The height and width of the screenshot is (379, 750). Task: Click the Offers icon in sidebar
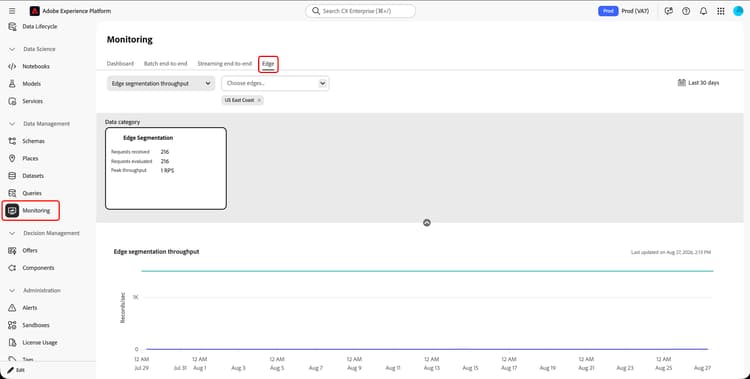click(12, 250)
